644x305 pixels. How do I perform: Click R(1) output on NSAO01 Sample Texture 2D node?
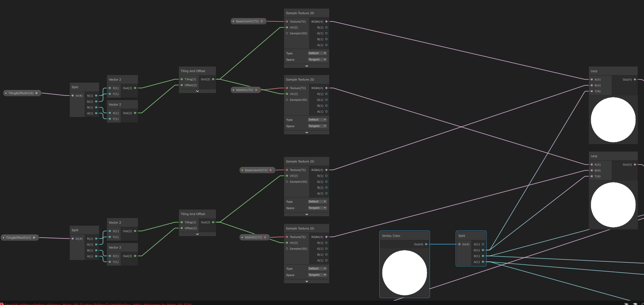coord(326,94)
